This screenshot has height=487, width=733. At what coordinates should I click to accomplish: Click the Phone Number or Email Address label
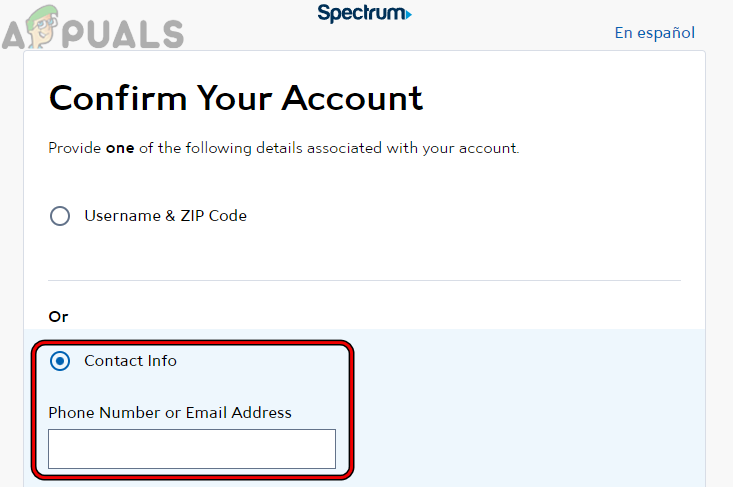pyautogui.click(x=170, y=412)
